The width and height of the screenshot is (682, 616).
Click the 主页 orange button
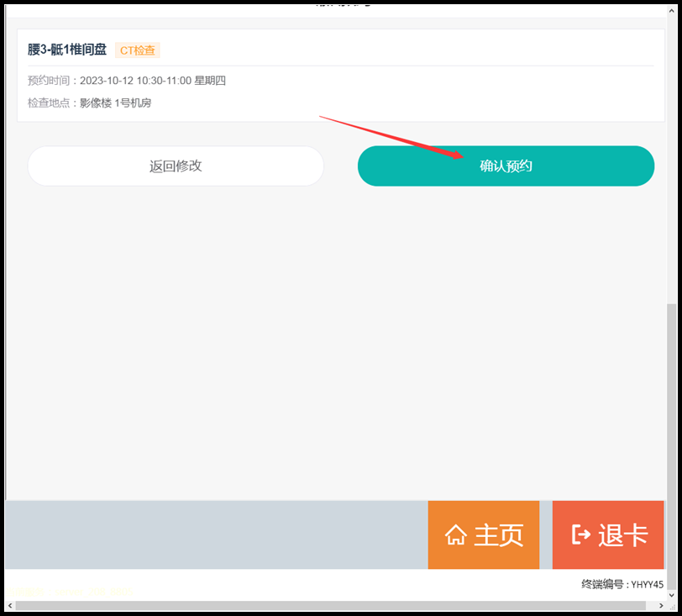484,534
